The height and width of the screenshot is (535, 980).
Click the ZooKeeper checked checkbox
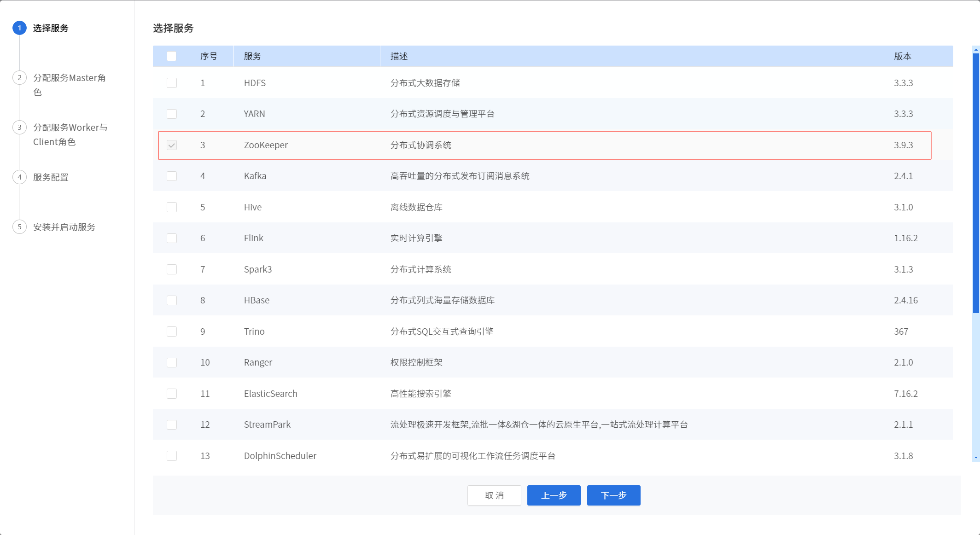[172, 145]
